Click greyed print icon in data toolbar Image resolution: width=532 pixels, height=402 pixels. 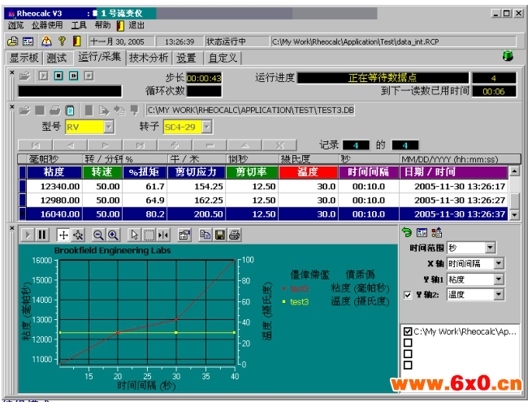point(54,110)
